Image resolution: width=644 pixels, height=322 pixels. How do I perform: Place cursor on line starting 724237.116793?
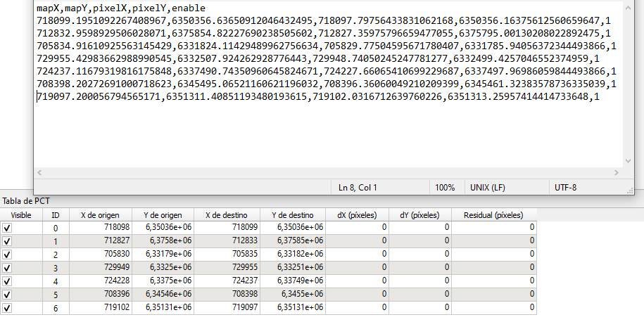pyautogui.click(x=327, y=72)
